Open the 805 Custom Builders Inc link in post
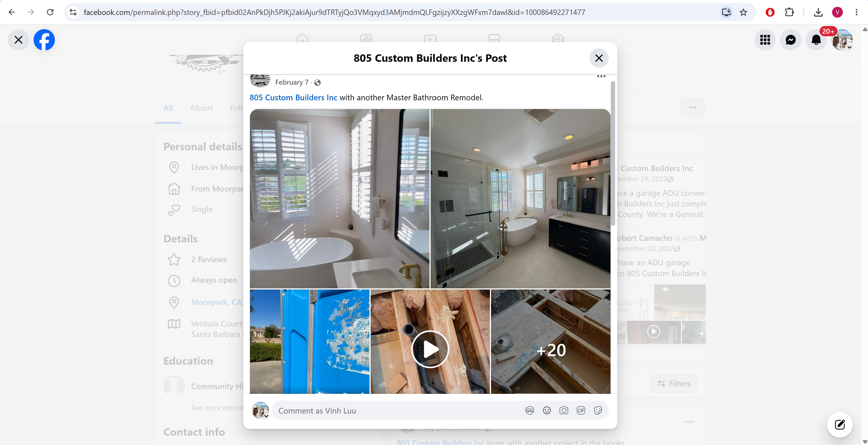 [x=293, y=98]
